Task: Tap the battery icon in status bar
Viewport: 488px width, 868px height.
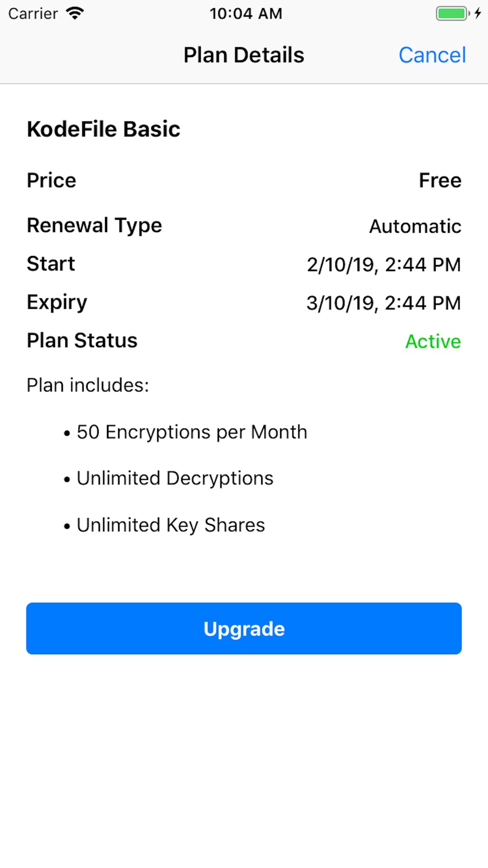Action: click(x=452, y=13)
